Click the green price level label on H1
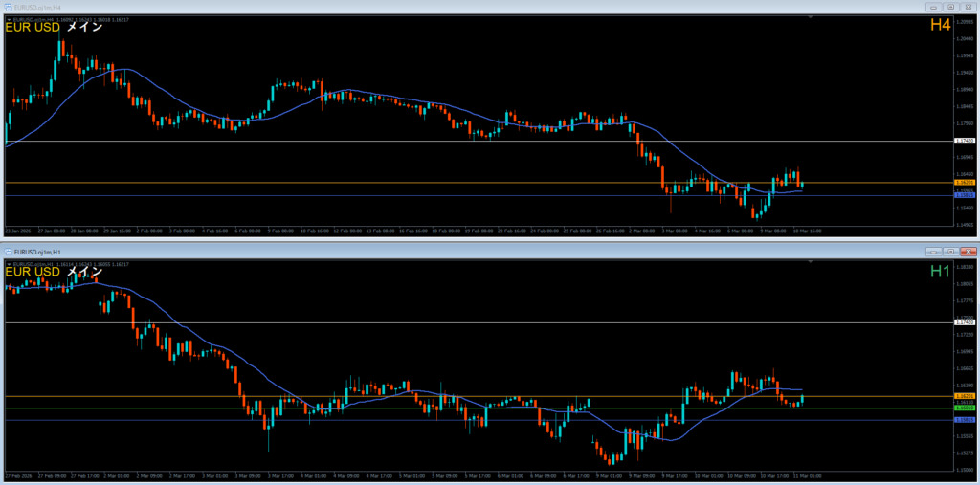The image size is (980, 485). pyautogui.click(x=965, y=408)
